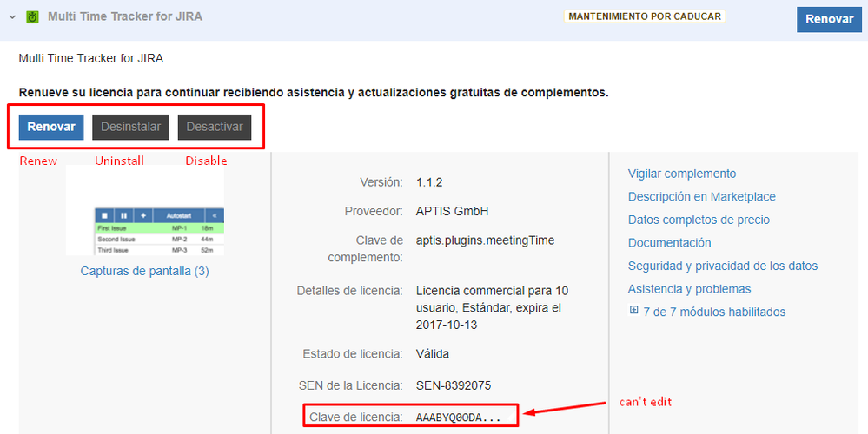Click the MANTENIMIENTO POR CADUCAR badge

645,16
